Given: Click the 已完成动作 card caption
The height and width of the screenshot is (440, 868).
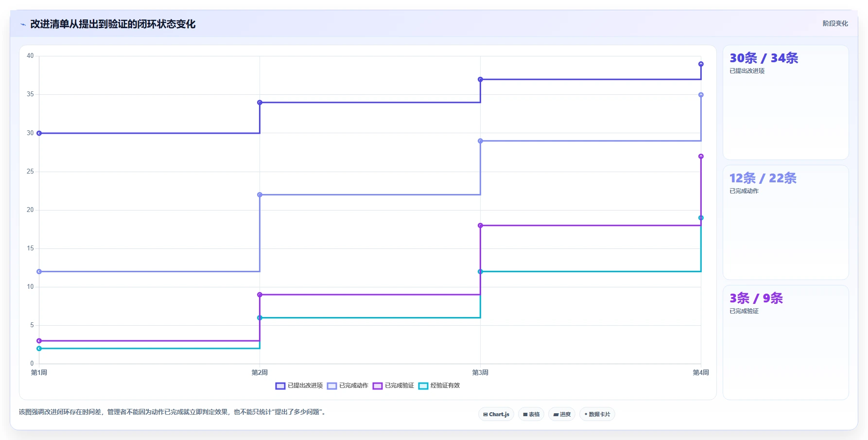Looking at the screenshot, I should 744,191.
